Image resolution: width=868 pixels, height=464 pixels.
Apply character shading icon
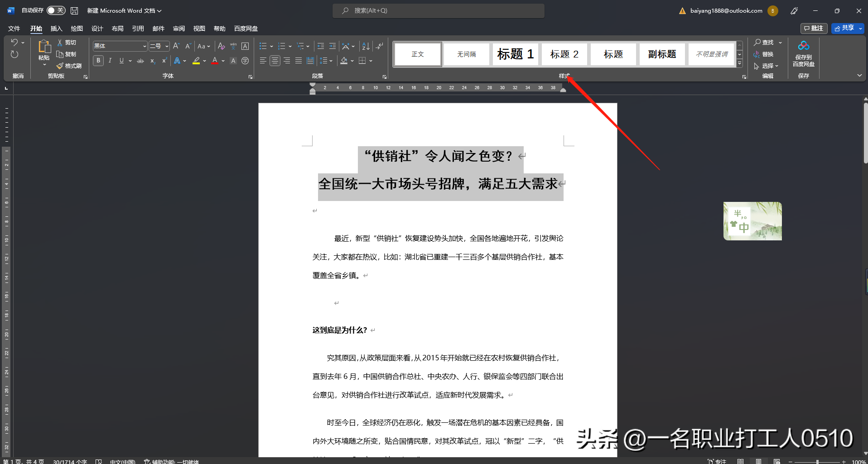(x=233, y=61)
